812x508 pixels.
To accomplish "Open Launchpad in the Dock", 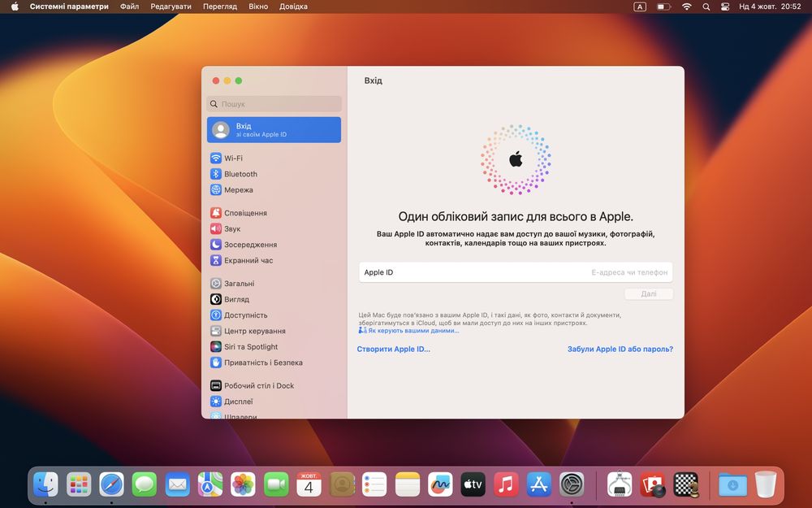I will 79,484.
